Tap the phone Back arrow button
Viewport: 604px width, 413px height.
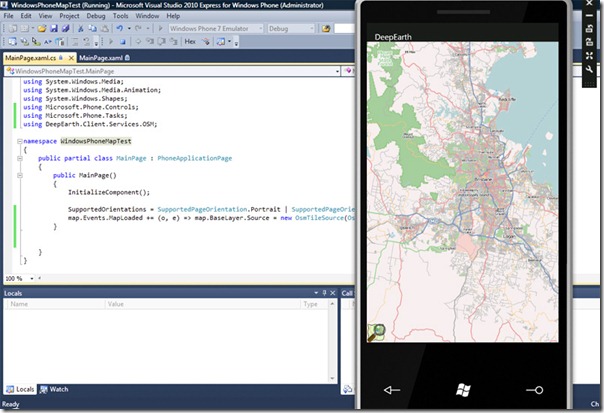pos(391,390)
